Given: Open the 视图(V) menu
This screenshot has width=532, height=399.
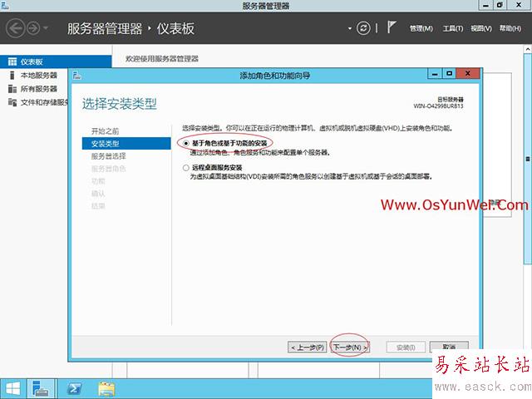Looking at the screenshot, I should [481, 28].
